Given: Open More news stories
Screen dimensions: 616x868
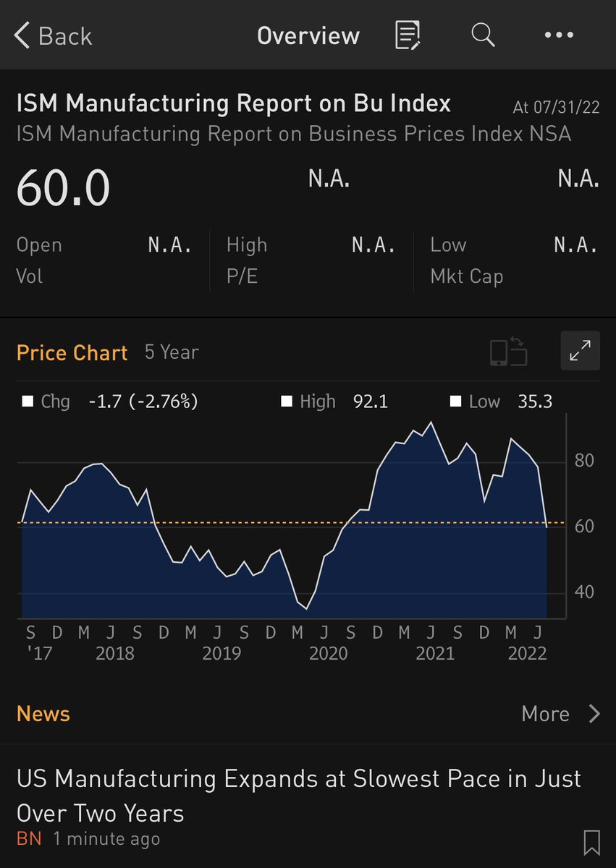Looking at the screenshot, I should pos(545,714).
